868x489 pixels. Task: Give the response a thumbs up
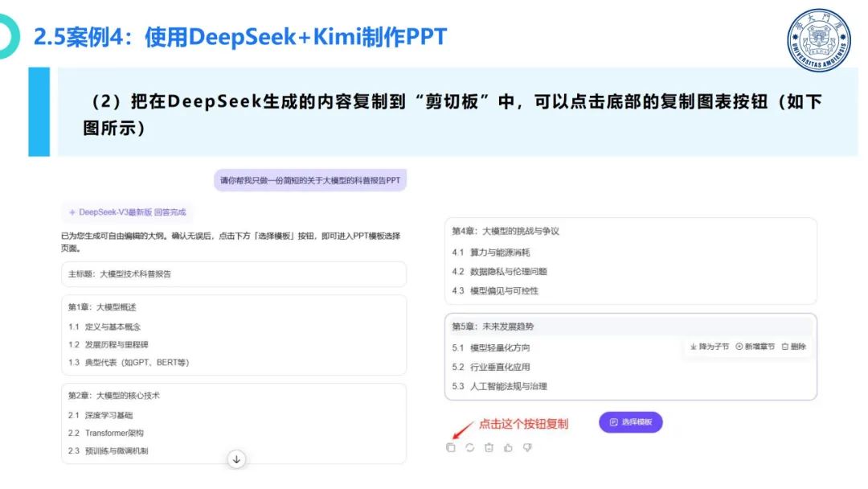tap(508, 447)
